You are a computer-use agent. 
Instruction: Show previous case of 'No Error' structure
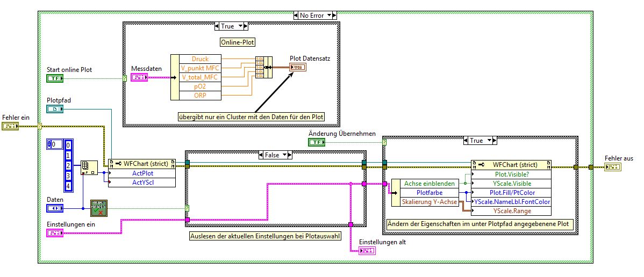(296, 16)
